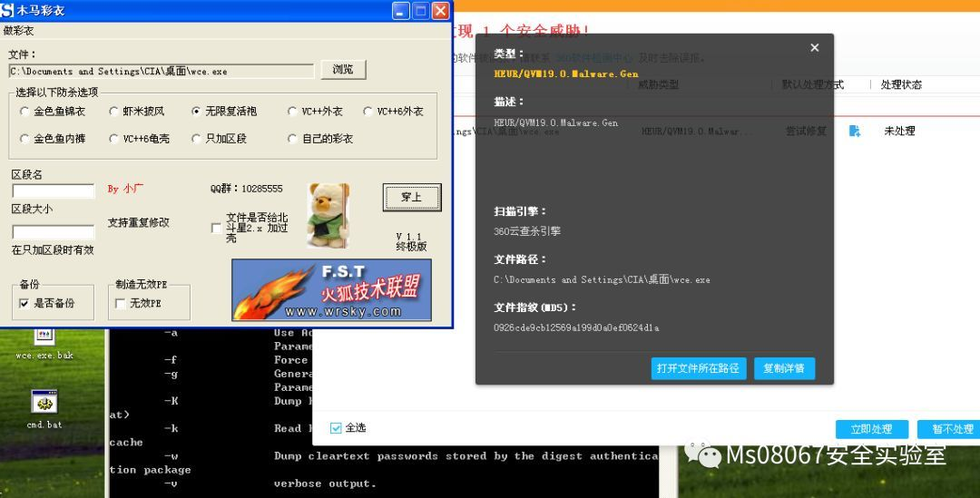This screenshot has height=498, width=980.
Task: Click the blue file detail icon
Action: [x=855, y=131]
